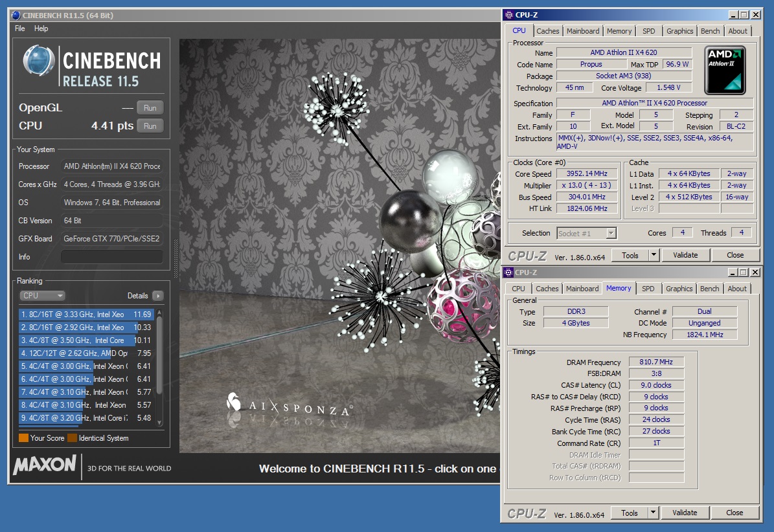Switch to CPU tab in lower CPU-Z
This screenshot has height=532, width=774.
coord(518,289)
